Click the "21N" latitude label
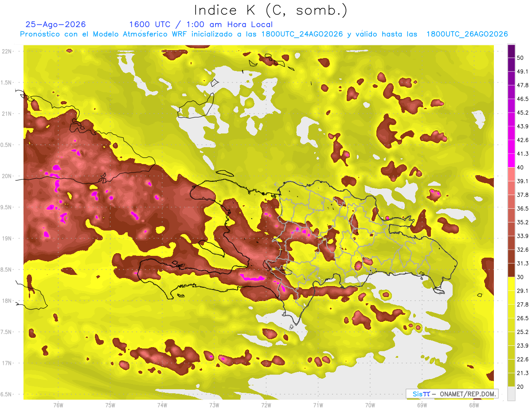This screenshot has height=411, width=532. (7, 114)
